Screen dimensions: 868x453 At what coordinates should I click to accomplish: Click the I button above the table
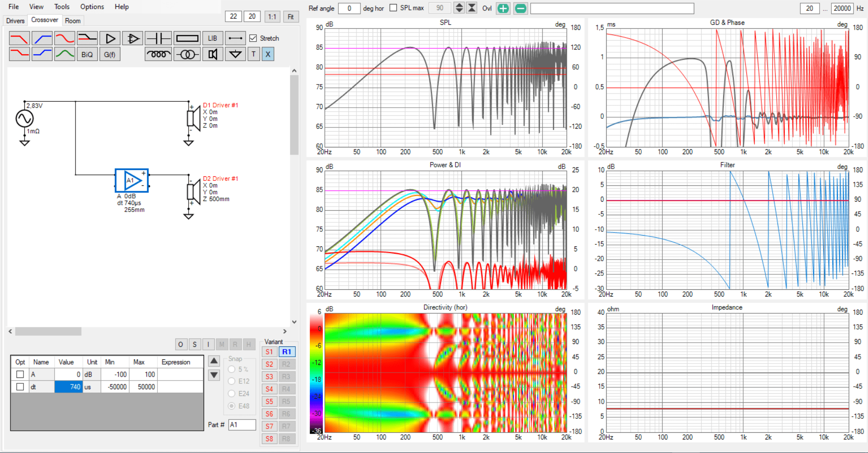point(208,344)
